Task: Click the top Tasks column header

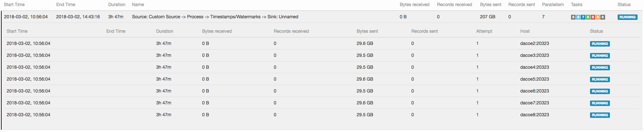Action: (x=577, y=4)
